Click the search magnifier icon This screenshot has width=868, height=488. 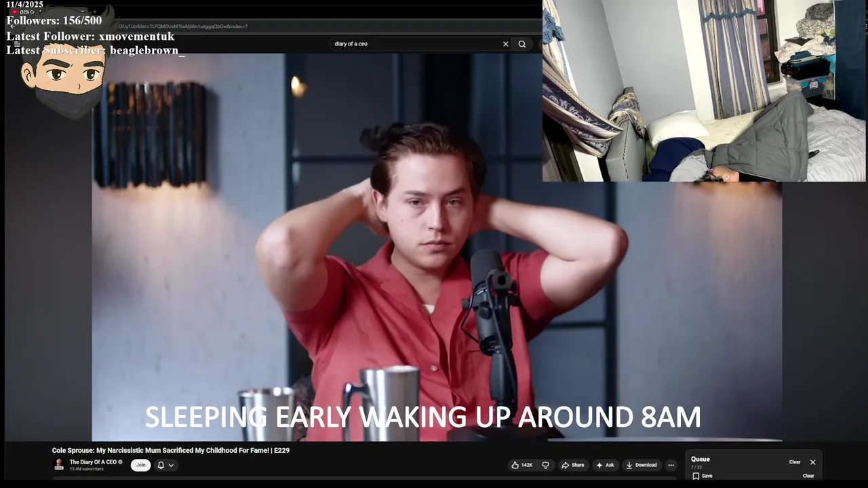522,44
